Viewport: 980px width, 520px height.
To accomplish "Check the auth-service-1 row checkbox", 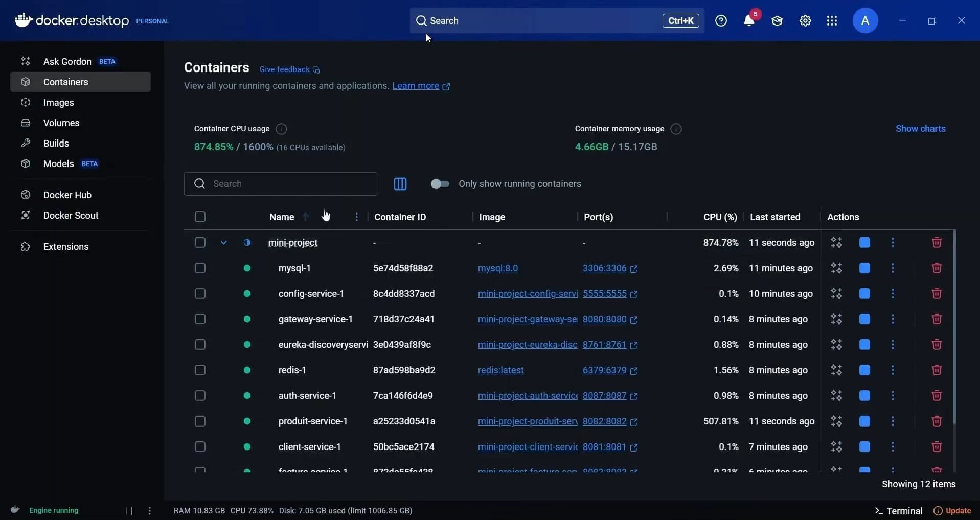I will click(200, 396).
